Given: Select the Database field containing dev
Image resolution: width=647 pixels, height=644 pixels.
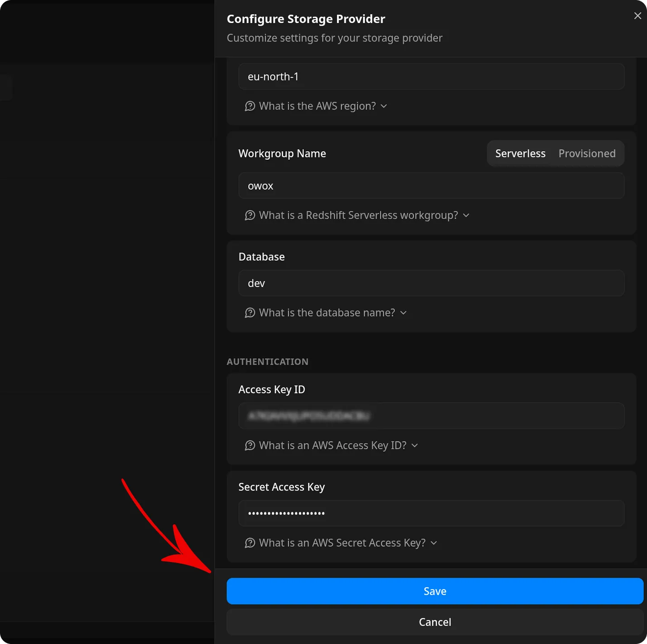Looking at the screenshot, I should (x=431, y=283).
